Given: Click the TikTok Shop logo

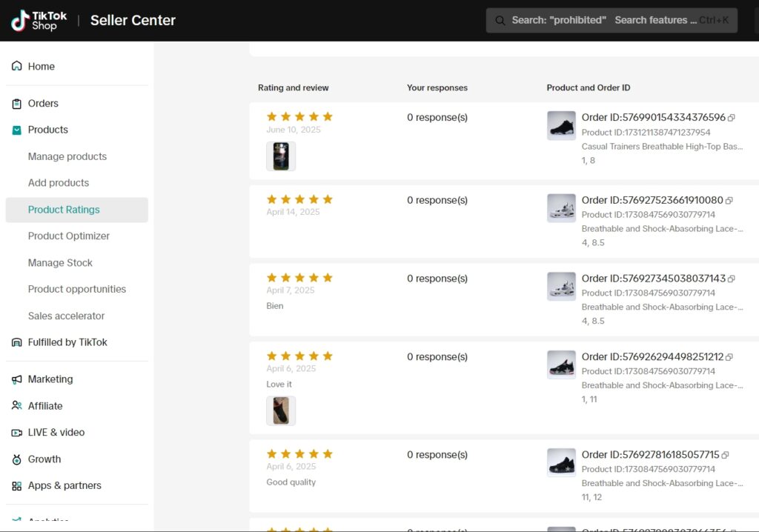Looking at the screenshot, I should point(34,20).
